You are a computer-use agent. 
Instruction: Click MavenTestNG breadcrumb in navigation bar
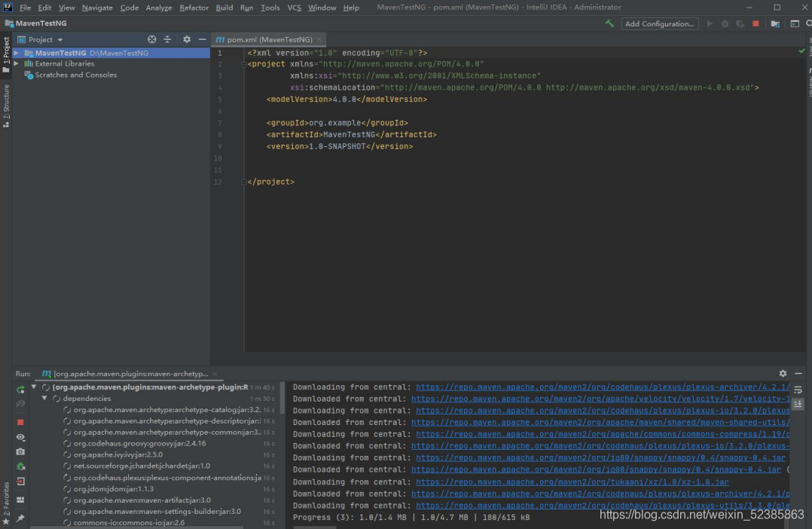point(41,23)
